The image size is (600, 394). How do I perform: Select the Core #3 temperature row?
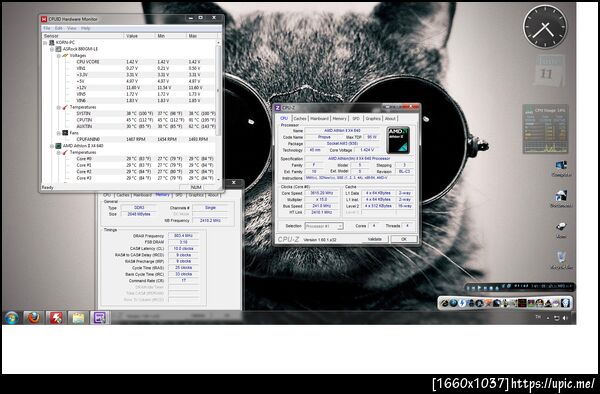tap(129, 178)
